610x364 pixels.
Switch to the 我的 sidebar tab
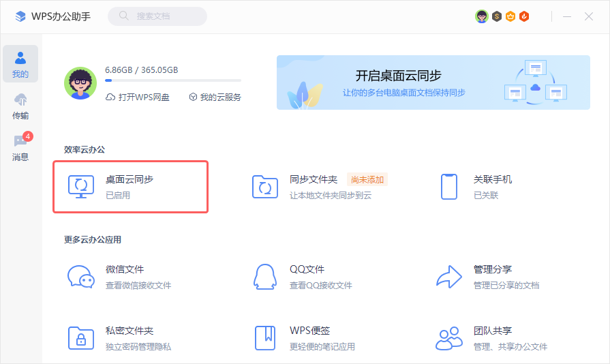pyautogui.click(x=20, y=64)
